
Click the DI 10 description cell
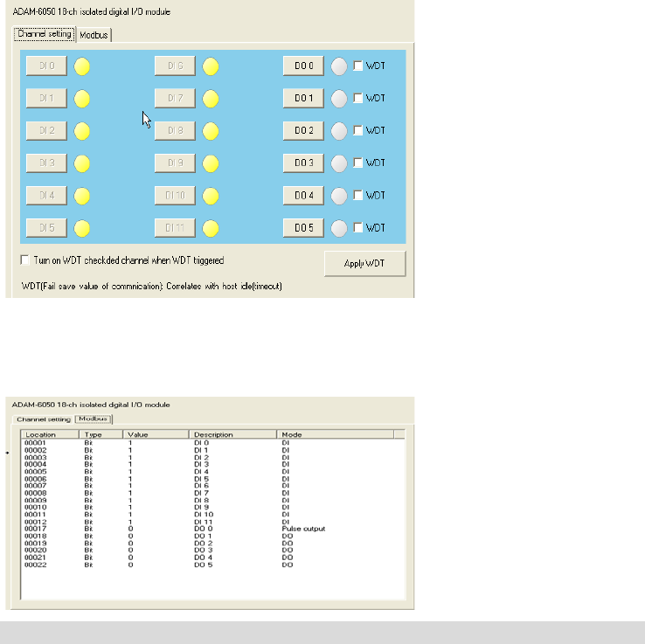click(204, 515)
